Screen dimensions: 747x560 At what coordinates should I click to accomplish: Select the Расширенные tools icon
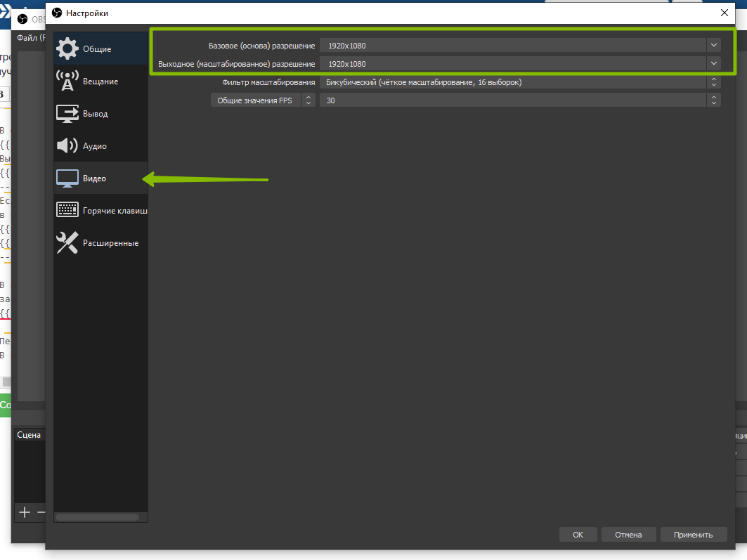click(67, 243)
